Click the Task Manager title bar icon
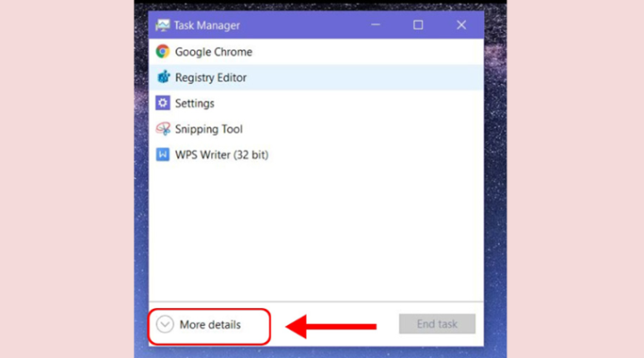Screen dimensions: 644x358 163,25
